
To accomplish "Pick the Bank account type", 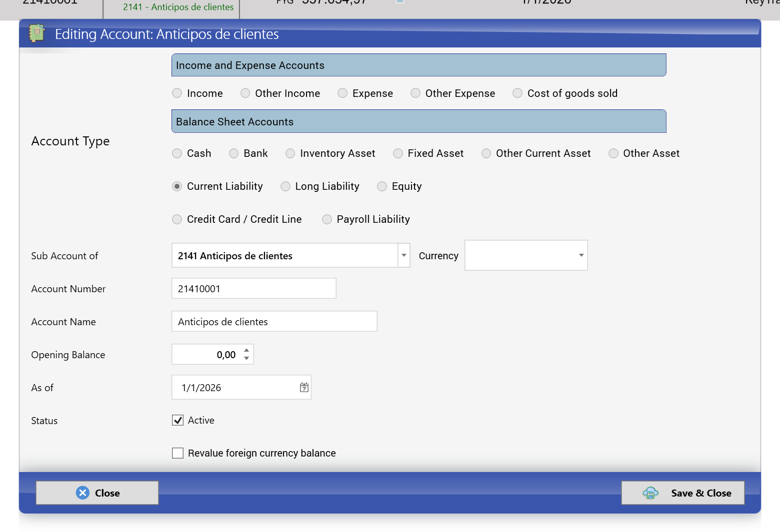I will pos(233,153).
